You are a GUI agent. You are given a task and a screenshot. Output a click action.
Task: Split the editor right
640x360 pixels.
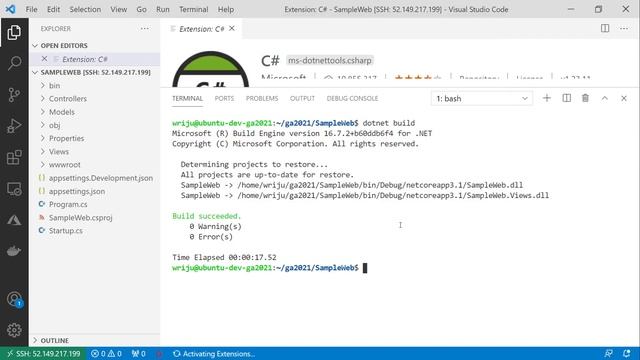pos(605,28)
